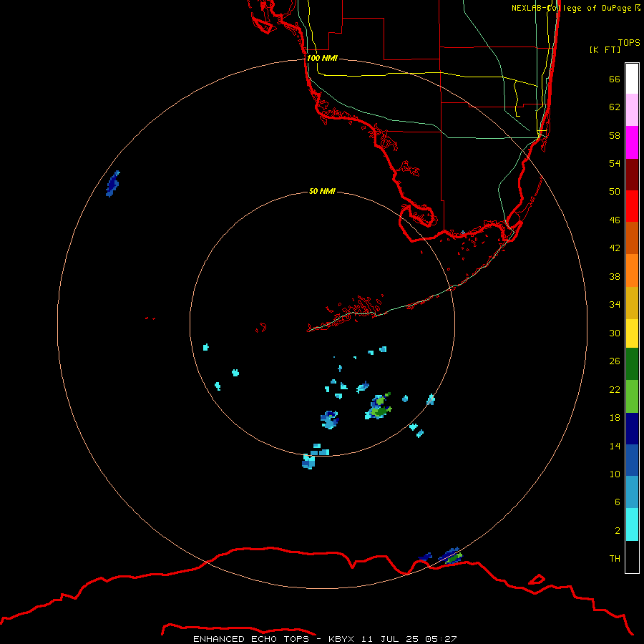This screenshot has width=644, height=644.
Task: Click the orange 42 kft legend swatch
Action: click(x=632, y=270)
